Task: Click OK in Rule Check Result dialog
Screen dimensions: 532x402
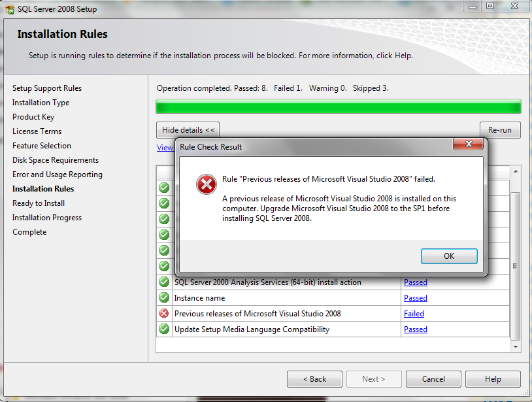Action: 449,256
